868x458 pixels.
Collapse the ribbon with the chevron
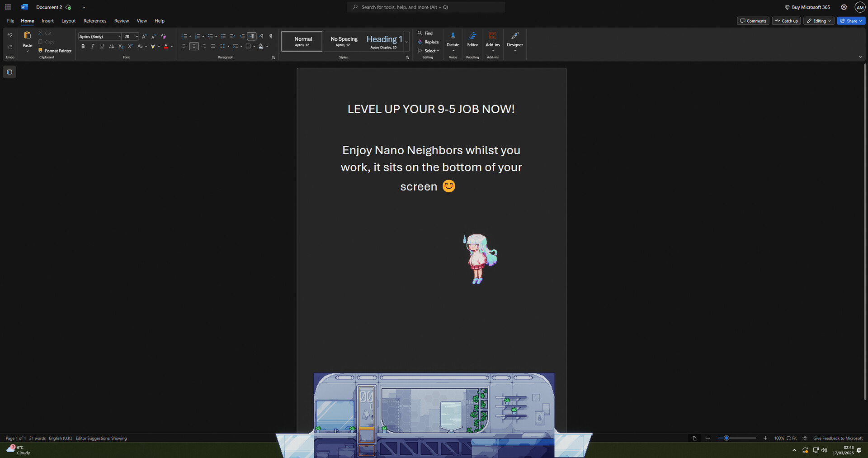coord(860,57)
